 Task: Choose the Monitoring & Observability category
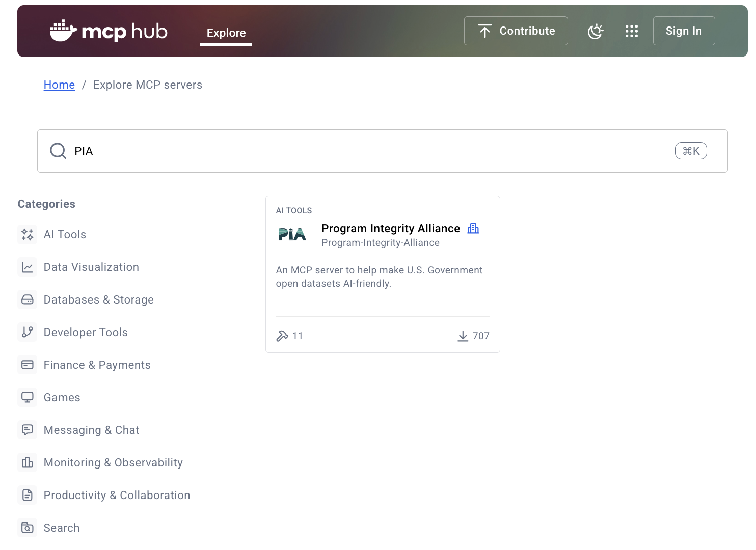(113, 463)
